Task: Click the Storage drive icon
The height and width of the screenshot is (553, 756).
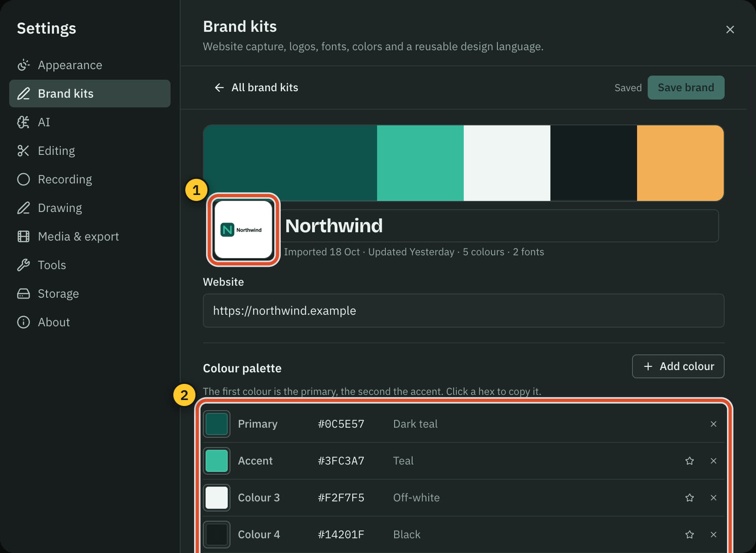Action: (x=24, y=294)
